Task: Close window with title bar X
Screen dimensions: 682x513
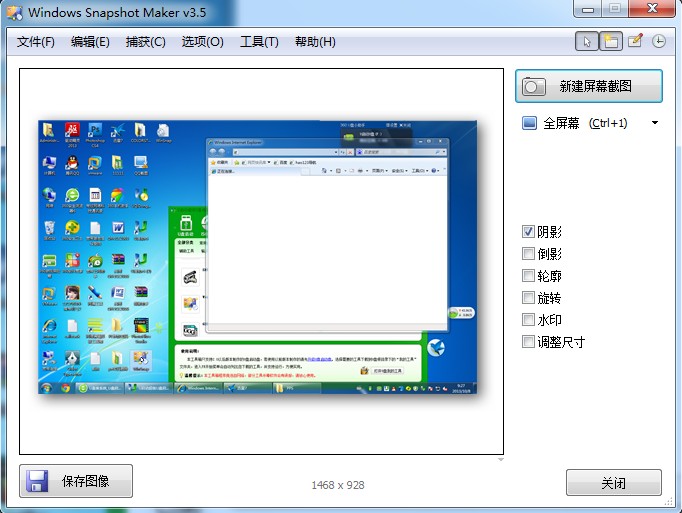Action: tap(652, 9)
